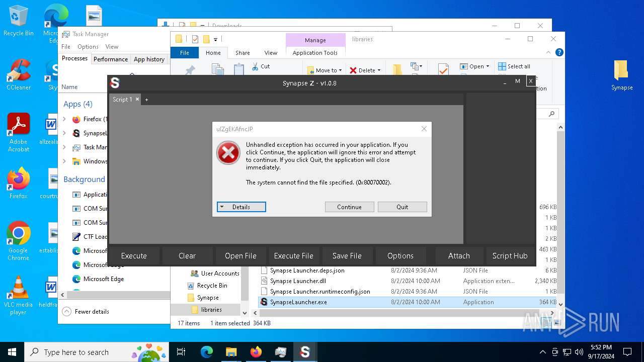Image resolution: width=644 pixels, height=362 pixels.
Task: Click the Attach button
Action: pos(459,256)
